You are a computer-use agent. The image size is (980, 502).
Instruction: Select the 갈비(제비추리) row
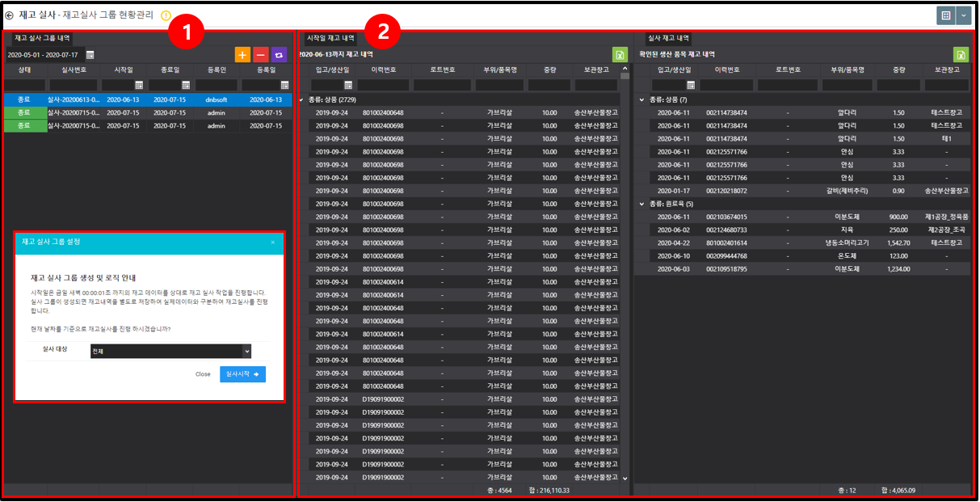point(801,191)
